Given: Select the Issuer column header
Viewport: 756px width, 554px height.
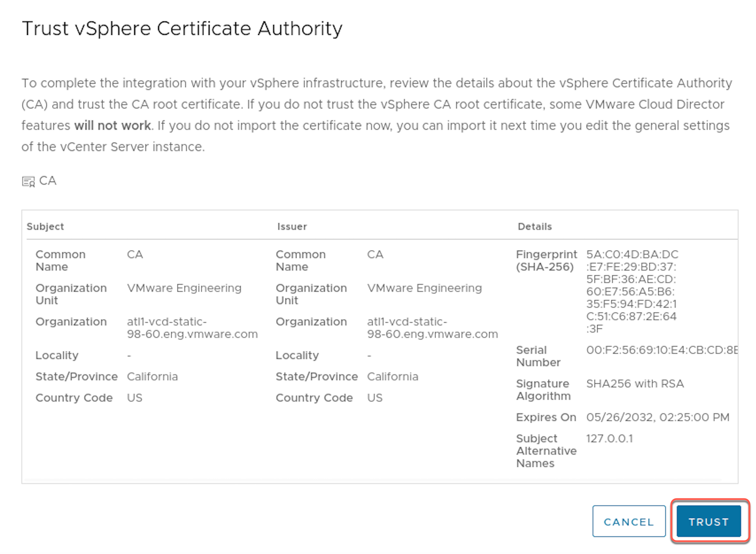Looking at the screenshot, I should pos(292,227).
